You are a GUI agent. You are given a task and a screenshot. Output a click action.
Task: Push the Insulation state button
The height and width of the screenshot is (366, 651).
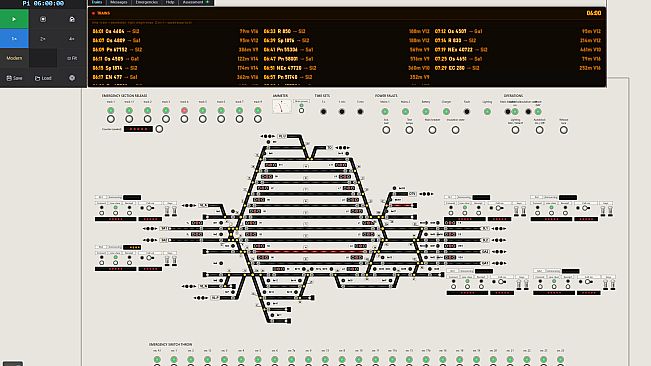(x=455, y=130)
